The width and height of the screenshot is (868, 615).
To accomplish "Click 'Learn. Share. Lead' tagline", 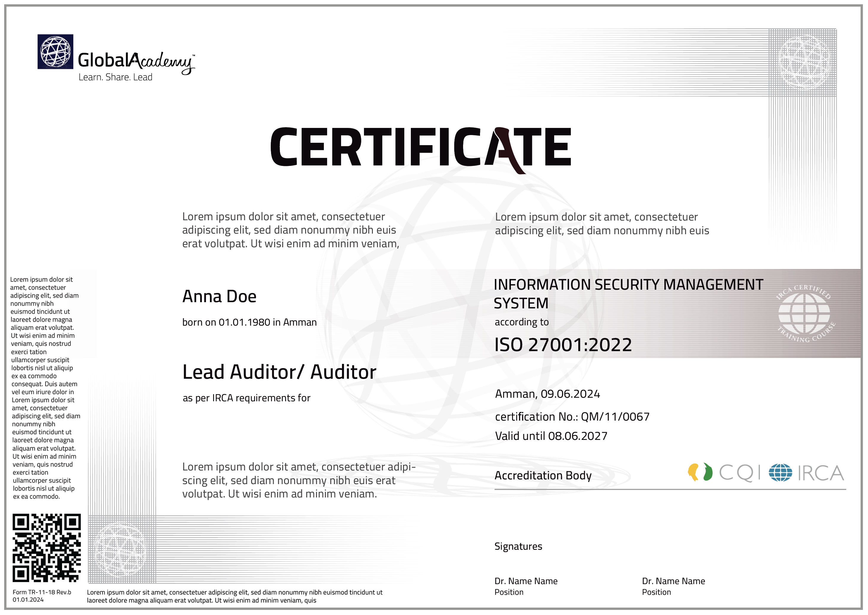I will 115,77.
